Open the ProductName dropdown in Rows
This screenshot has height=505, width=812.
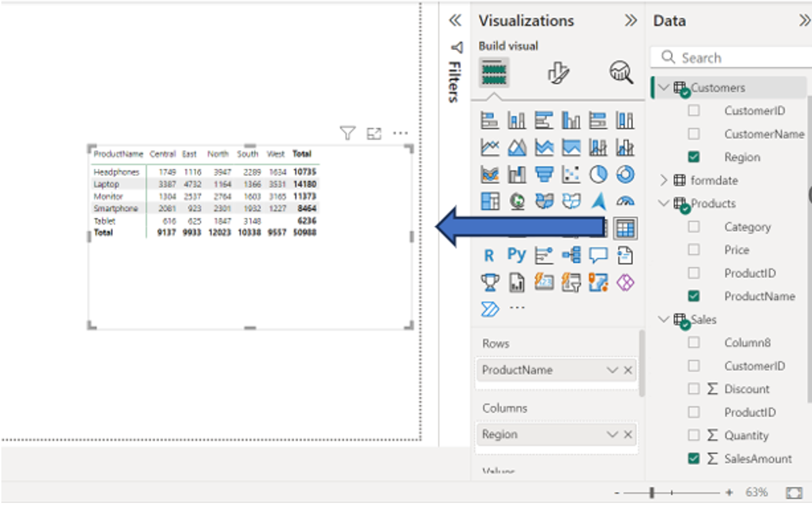click(x=612, y=370)
